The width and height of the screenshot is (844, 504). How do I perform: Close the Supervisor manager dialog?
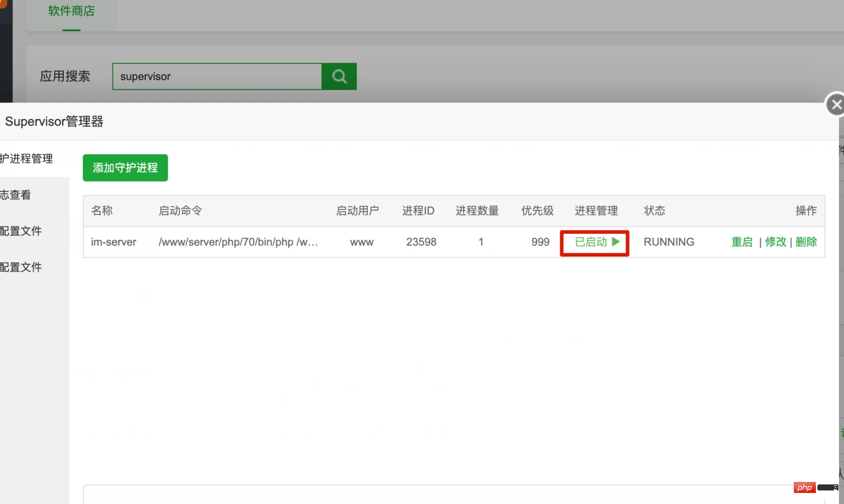coord(835,104)
